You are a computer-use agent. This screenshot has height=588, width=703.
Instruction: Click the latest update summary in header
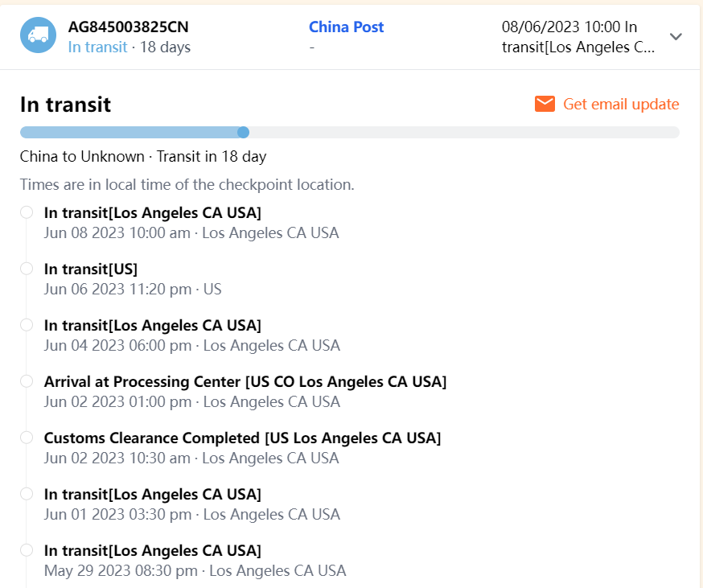(x=578, y=37)
